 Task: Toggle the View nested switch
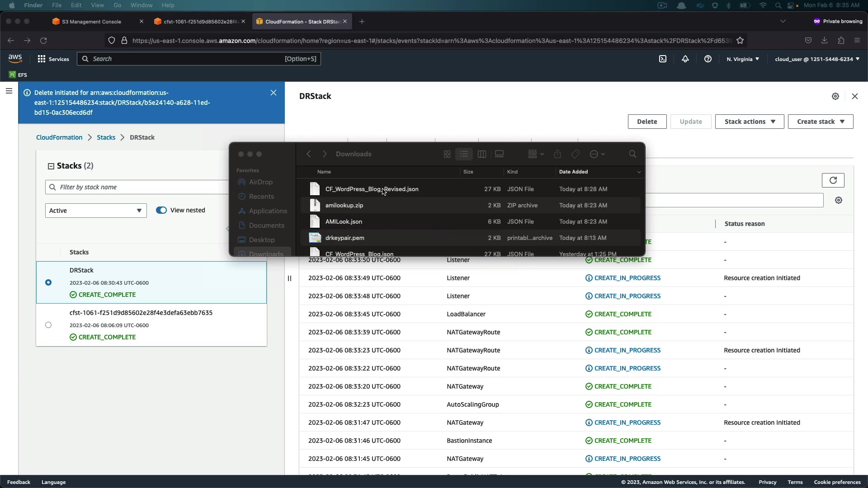point(161,210)
